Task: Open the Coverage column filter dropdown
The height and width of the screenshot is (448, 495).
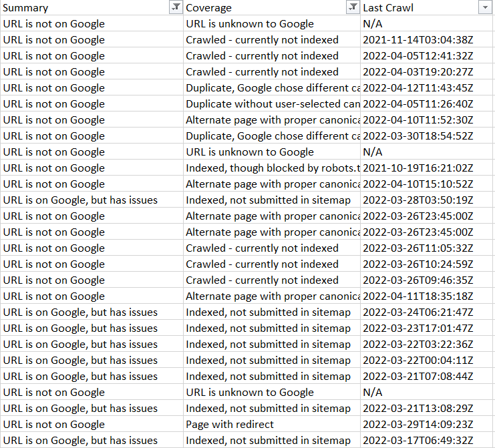Action: coord(353,7)
